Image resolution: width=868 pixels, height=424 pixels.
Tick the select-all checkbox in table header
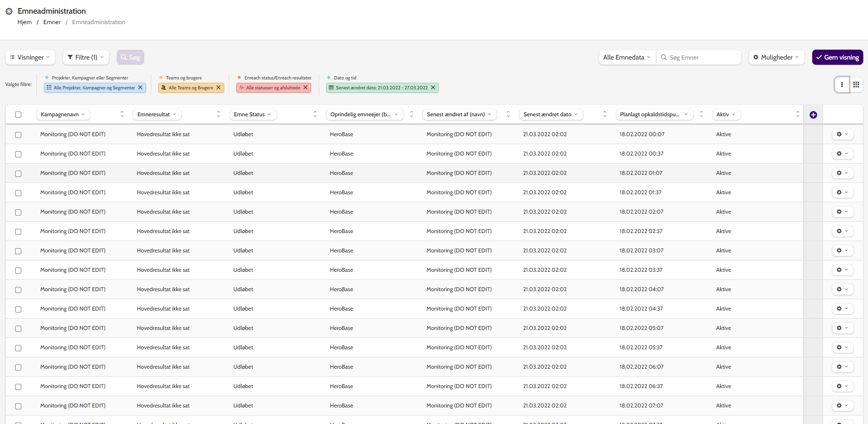click(18, 114)
